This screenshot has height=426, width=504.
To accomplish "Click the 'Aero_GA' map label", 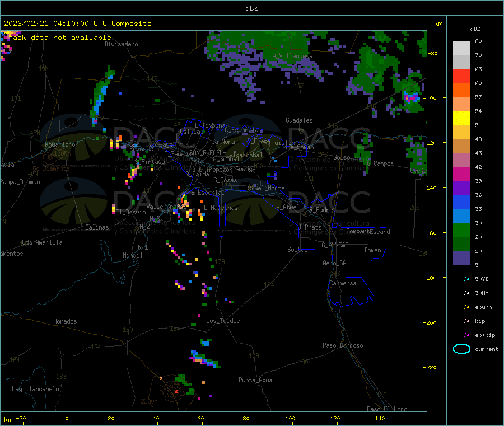I will [335, 263].
